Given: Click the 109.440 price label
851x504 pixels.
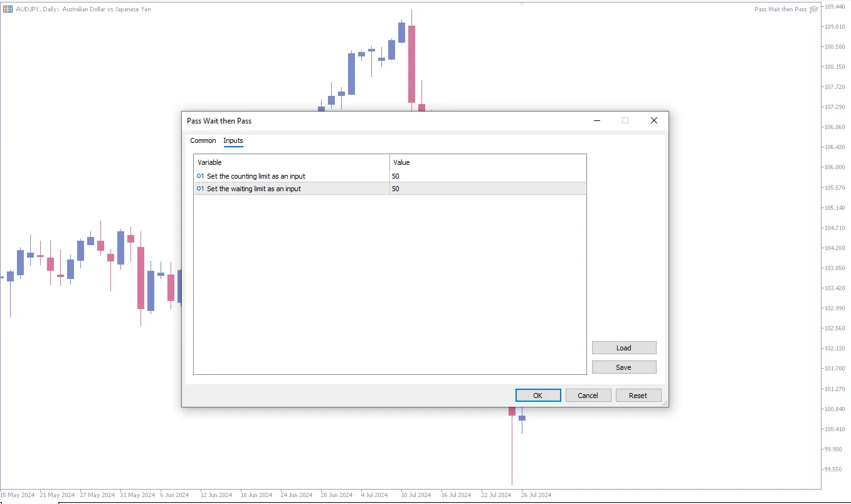Looking at the screenshot, I should [x=835, y=7].
